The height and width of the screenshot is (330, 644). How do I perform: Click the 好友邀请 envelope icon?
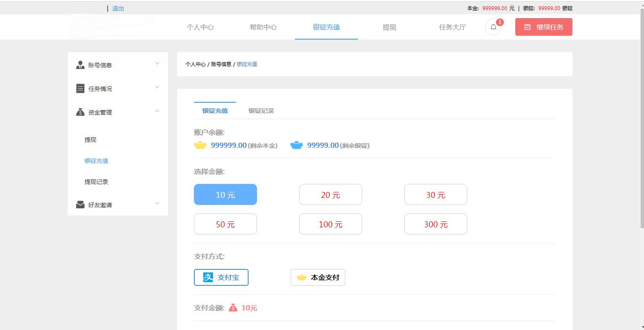point(80,205)
